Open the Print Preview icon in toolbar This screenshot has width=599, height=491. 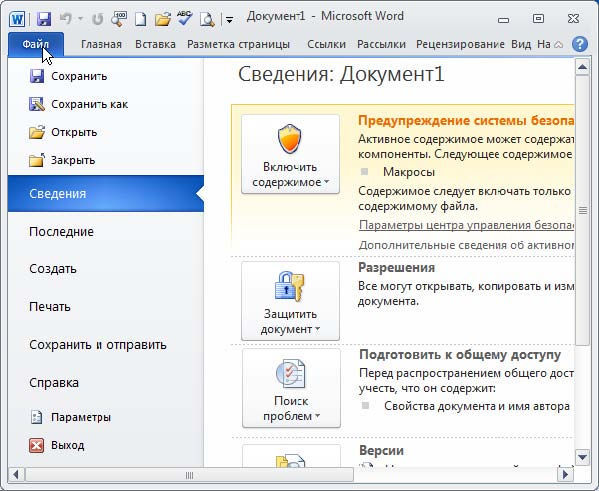coord(207,19)
